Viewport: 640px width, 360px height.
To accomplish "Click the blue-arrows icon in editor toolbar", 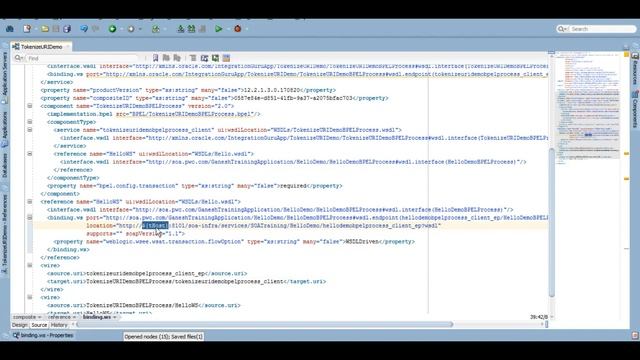I will tap(204, 58).
